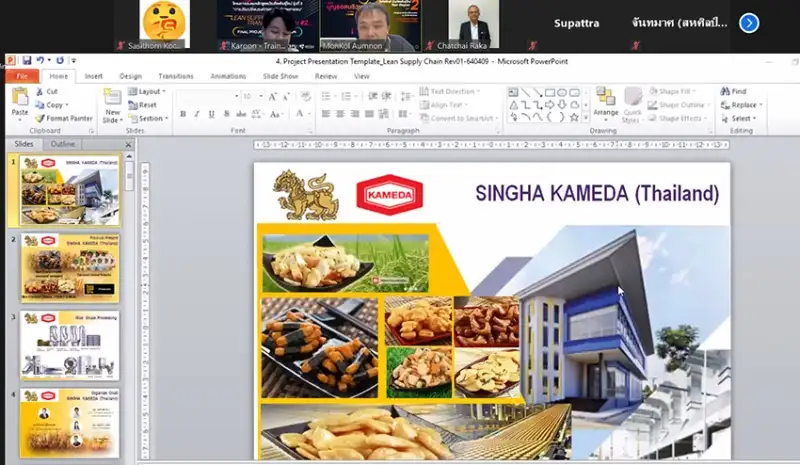Toggle Underline text formatting

211,114
